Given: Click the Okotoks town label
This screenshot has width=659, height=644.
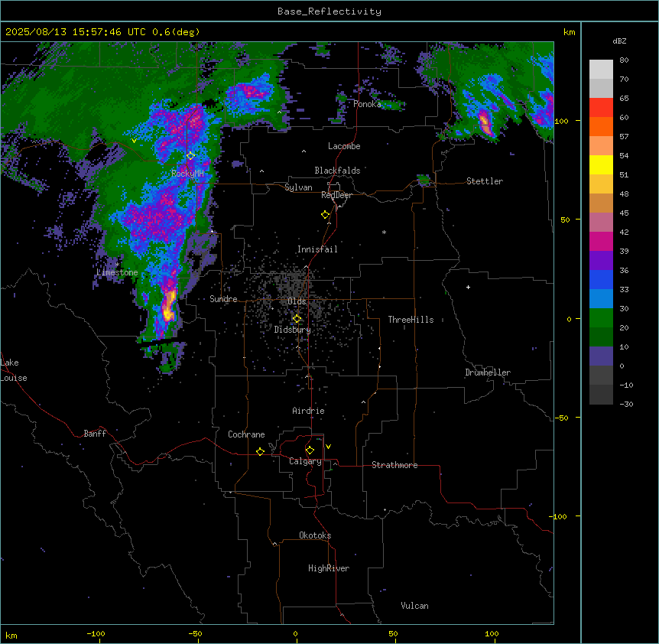Looking at the screenshot, I should 315,535.
